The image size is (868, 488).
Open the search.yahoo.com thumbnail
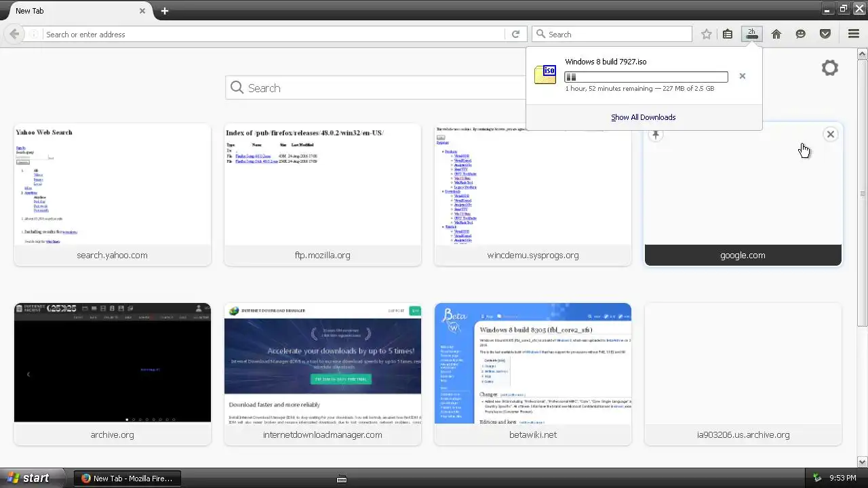point(113,195)
